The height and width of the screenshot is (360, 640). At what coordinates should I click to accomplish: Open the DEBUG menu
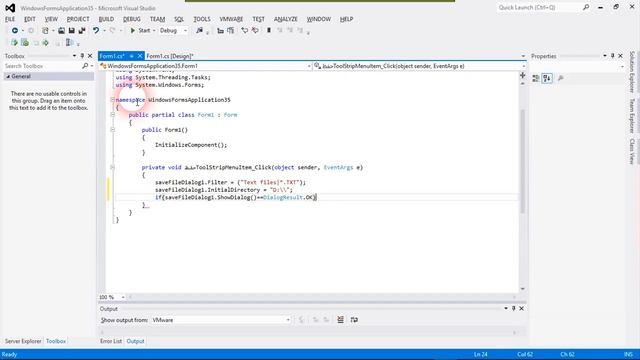pyautogui.click(x=131, y=19)
